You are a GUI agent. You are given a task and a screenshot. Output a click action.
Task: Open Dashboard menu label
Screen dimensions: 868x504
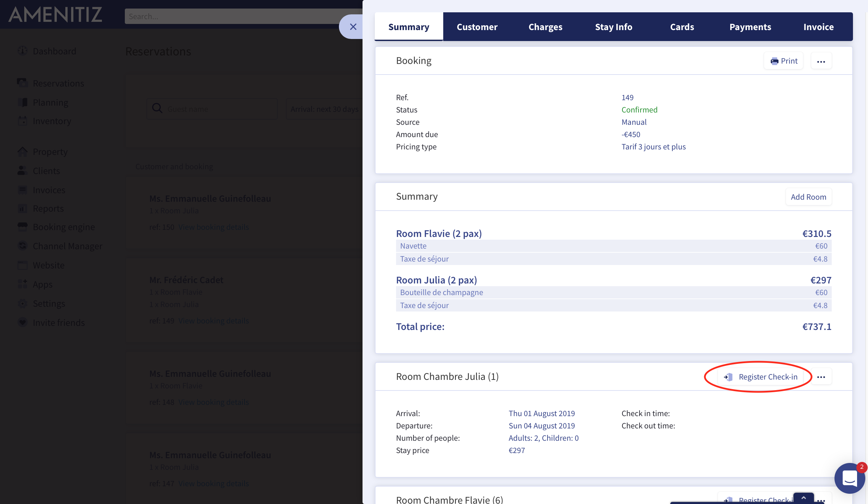(54, 51)
